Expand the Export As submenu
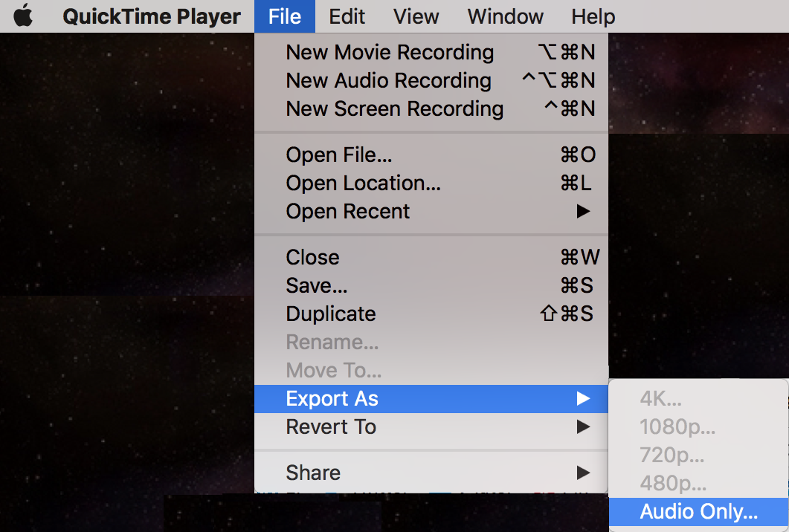The width and height of the screenshot is (789, 532). click(x=431, y=399)
